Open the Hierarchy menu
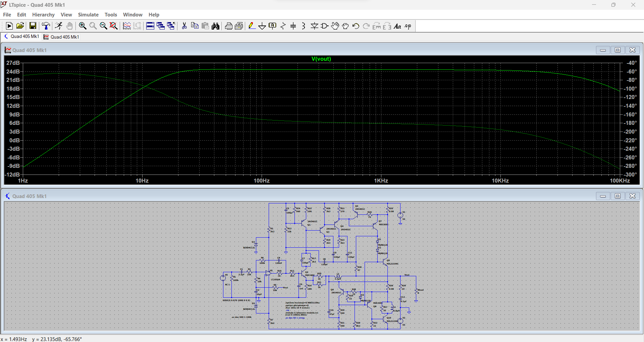644x342 pixels. coord(43,14)
